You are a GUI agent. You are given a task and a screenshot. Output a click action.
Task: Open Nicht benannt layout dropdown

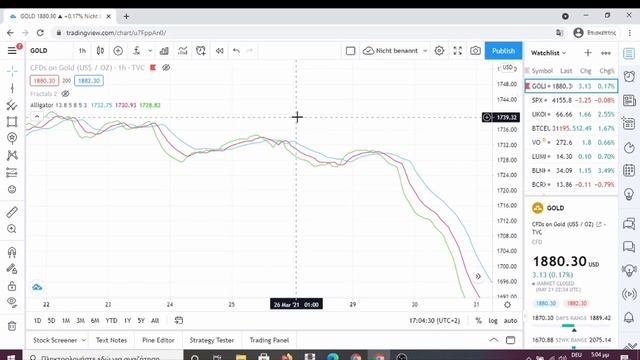tap(395, 51)
